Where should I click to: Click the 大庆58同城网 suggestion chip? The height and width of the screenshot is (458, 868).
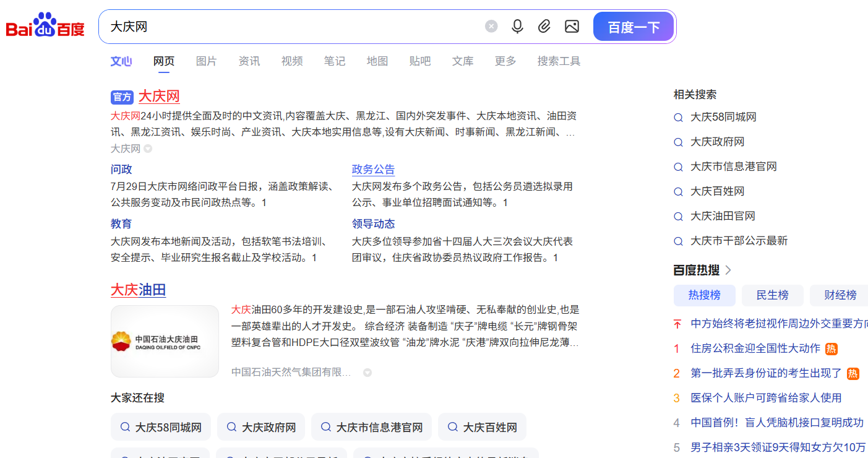pyautogui.click(x=161, y=427)
